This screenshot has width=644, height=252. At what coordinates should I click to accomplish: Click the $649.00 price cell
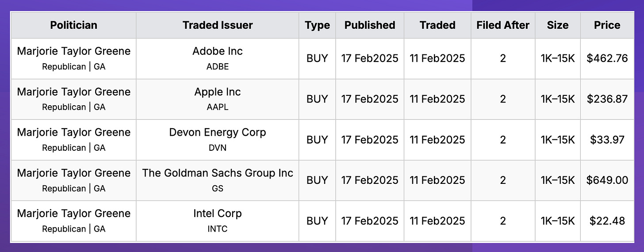tap(607, 180)
